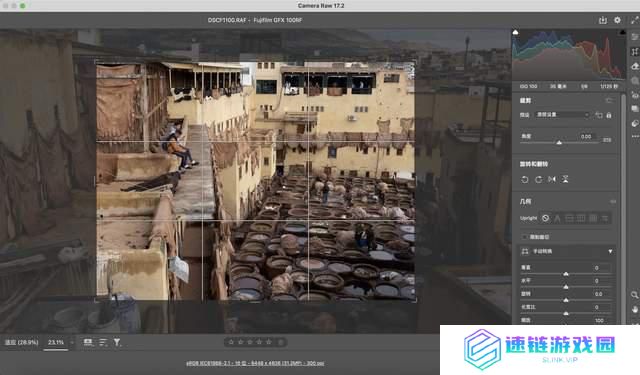Screen dimensions: 640x375
Task: Toggle full screen mode icon
Action: [634, 20]
